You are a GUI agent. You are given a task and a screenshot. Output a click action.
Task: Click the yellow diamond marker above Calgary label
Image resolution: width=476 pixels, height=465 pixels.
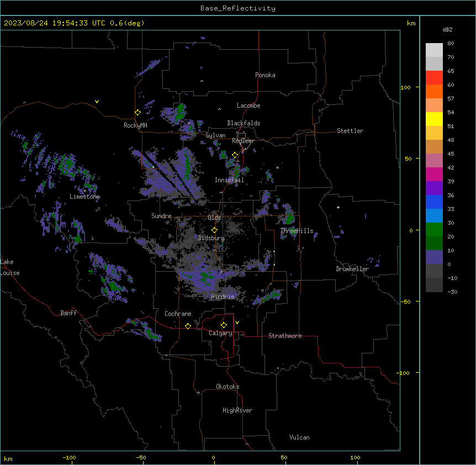[x=224, y=325]
